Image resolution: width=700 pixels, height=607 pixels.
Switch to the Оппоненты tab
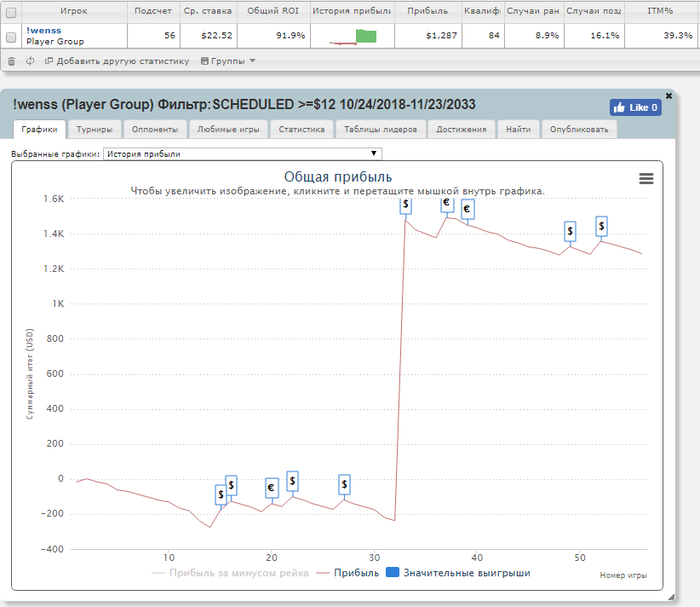coord(155,129)
